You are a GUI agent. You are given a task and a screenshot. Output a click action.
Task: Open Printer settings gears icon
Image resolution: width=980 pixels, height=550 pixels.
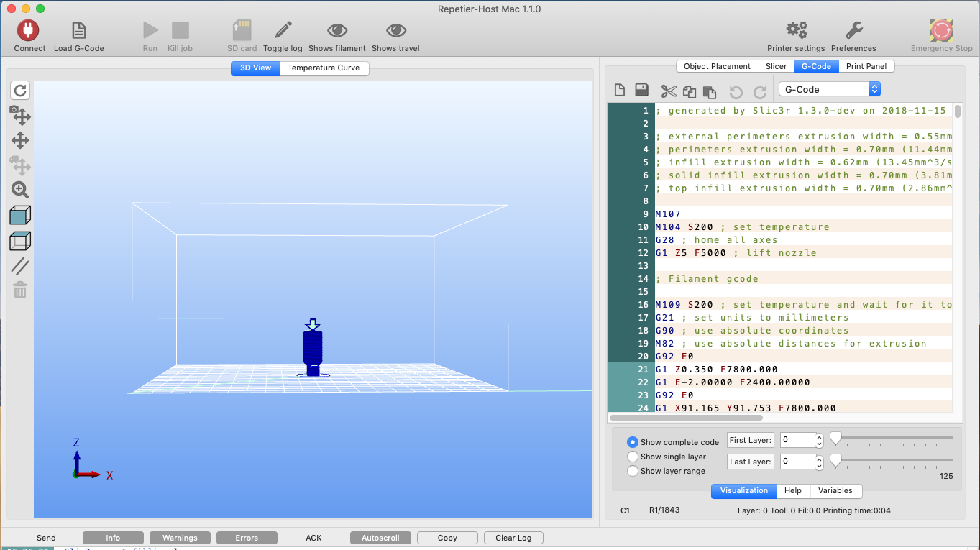click(x=796, y=30)
